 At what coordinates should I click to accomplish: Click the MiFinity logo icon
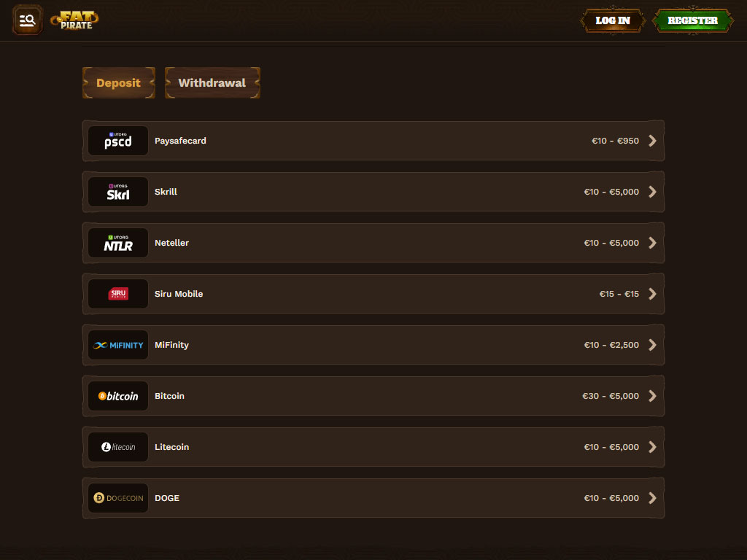coord(118,345)
